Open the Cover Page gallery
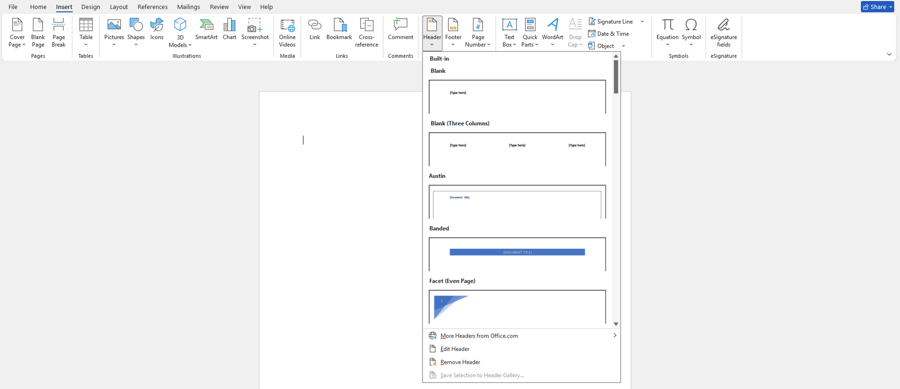 (17, 33)
